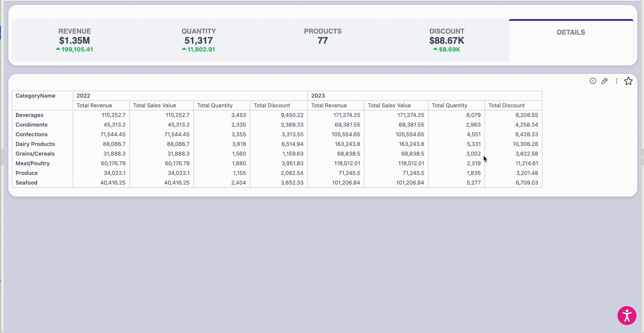Select the DETAILS tab
Image resolution: width=644 pixels, height=333 pixels.
(x=571, y=40)
